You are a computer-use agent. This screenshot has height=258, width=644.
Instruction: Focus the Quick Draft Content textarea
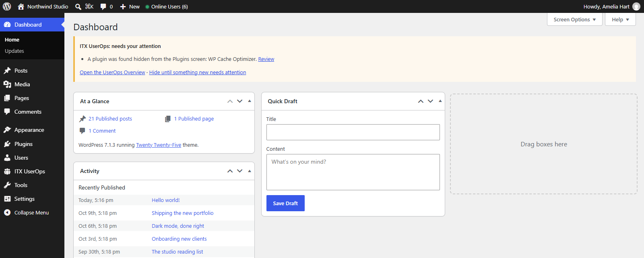tap(353, 172)
